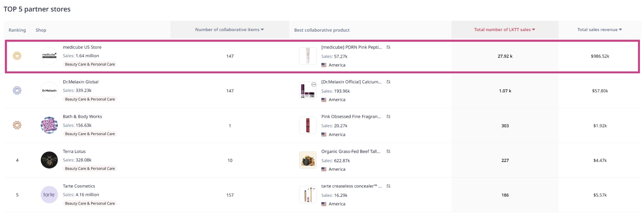Click the Ranking column header
This screenshot has width=644, height=215.
[x=17, y=30]
